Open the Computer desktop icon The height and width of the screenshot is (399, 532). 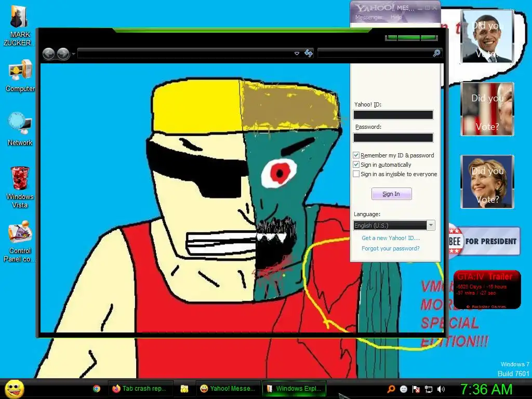[20, 75]
